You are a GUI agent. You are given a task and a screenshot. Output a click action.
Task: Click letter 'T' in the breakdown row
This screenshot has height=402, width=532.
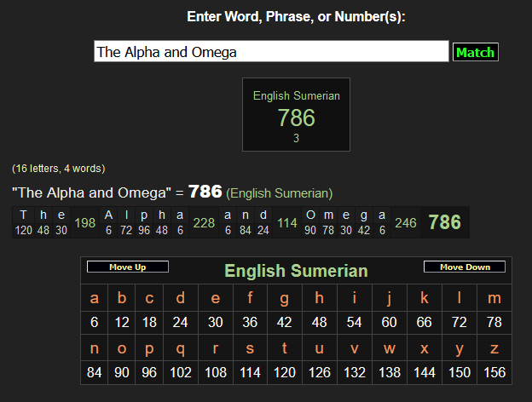(x=23, y=215)
